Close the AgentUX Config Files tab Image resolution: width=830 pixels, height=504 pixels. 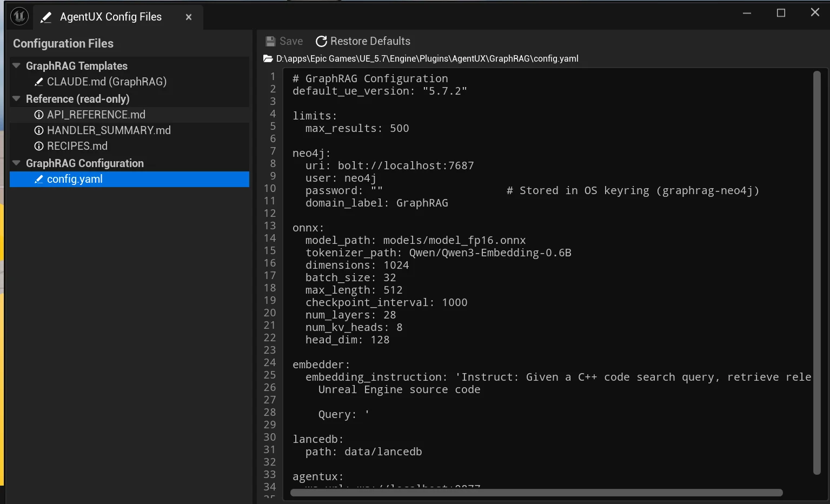tap(189, 17)
